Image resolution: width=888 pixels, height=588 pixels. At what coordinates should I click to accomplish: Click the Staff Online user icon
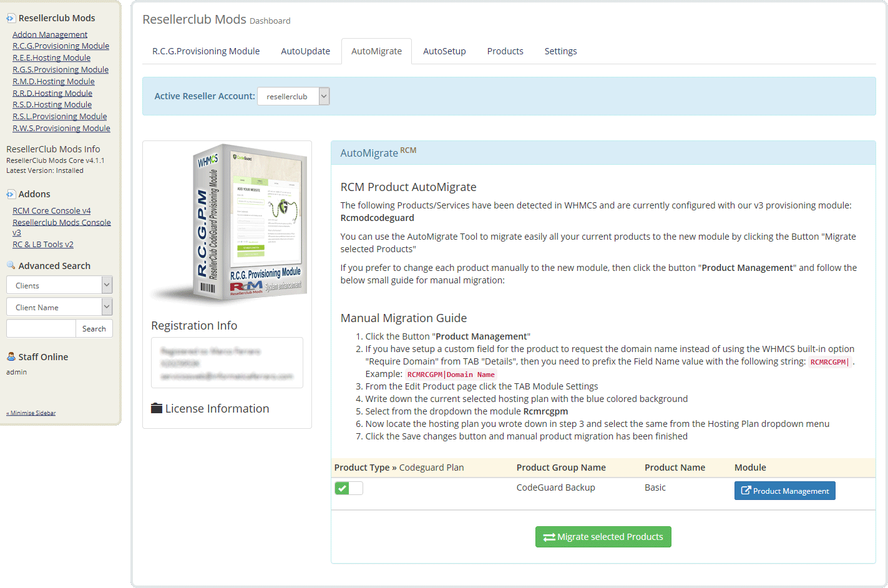pyautogui.click(x=11, y=356)
